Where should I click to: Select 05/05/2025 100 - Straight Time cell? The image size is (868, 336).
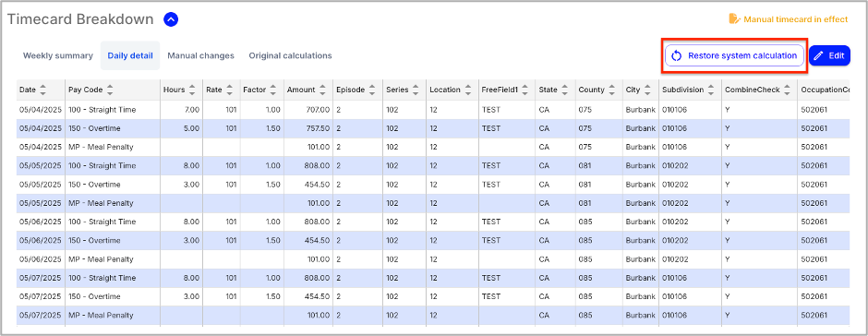coord(113,165)
